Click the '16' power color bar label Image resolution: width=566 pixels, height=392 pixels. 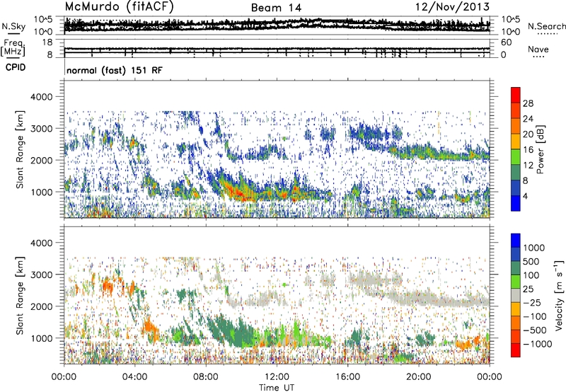tap(528, 150)
